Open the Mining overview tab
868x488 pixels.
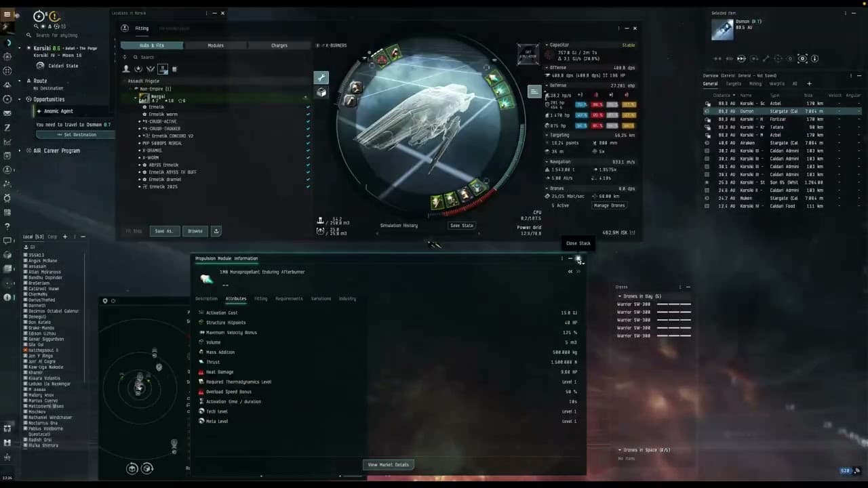click(x=755, y=84)
